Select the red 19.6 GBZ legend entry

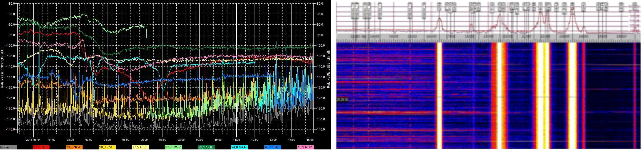pos(41,147)
